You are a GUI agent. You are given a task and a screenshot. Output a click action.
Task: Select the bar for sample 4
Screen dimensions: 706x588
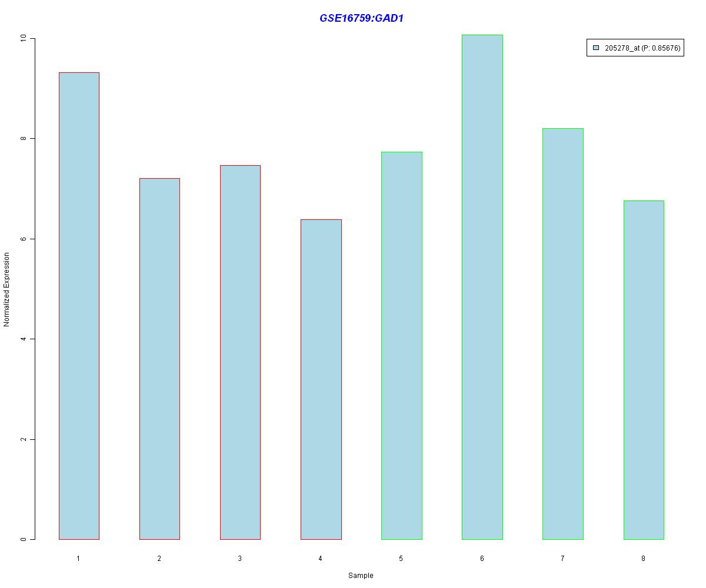[321, 379]
